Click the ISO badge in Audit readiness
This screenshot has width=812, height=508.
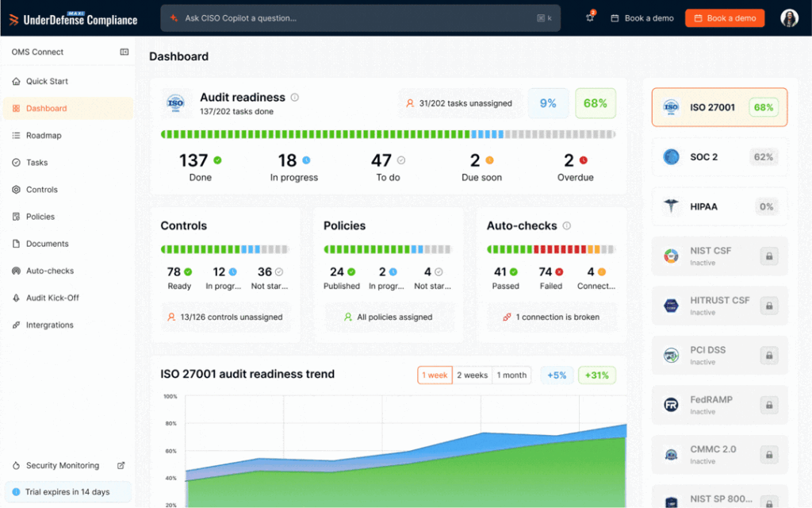point(175,103)
